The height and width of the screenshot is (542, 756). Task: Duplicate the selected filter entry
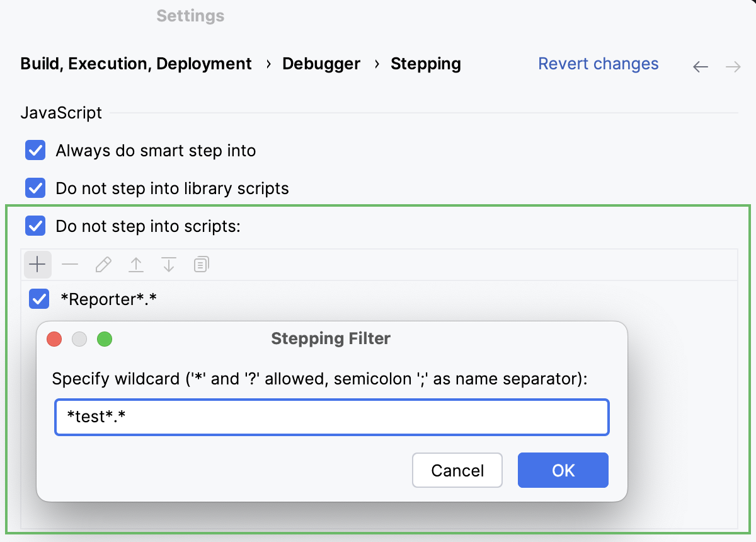point(201,264)
